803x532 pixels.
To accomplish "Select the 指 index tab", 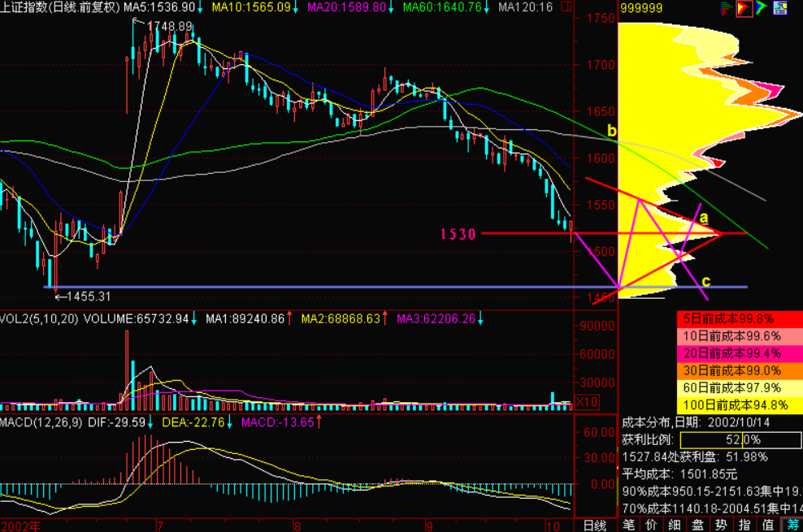I will tap(744, 526).
